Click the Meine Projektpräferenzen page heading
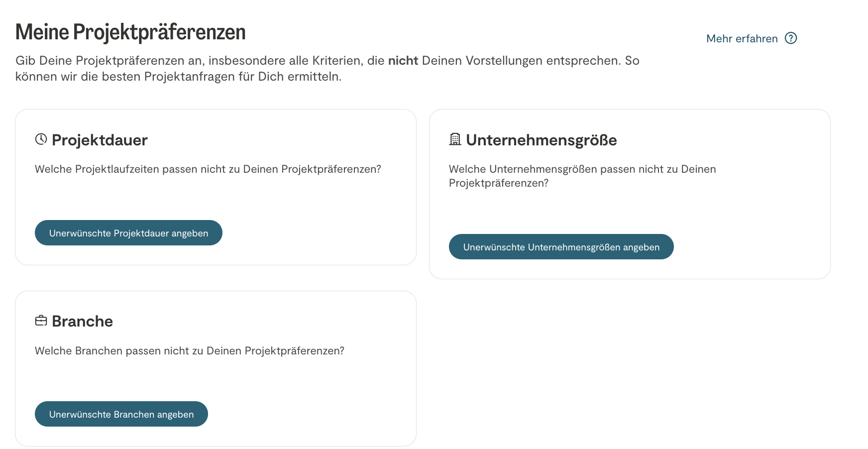 pyautogui.click(x=130, y=32)
